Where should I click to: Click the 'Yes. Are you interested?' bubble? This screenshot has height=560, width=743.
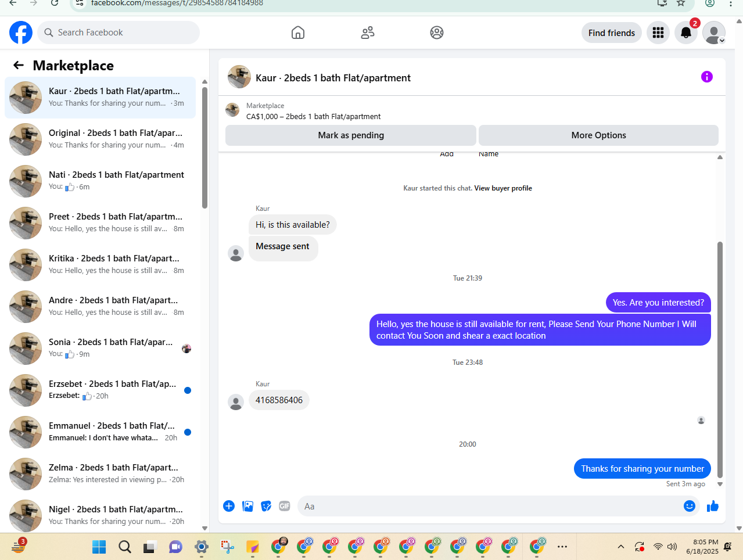658,302
